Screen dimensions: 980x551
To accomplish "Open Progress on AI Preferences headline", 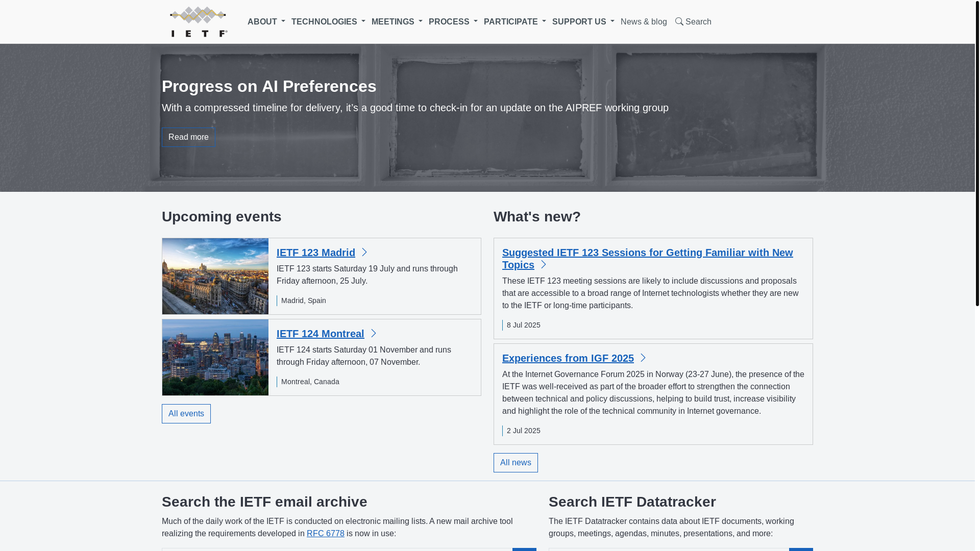I will (269, 86).
